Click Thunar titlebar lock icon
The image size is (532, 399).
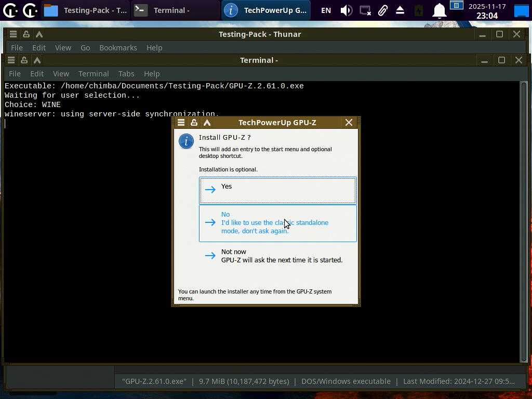point(26,34)
